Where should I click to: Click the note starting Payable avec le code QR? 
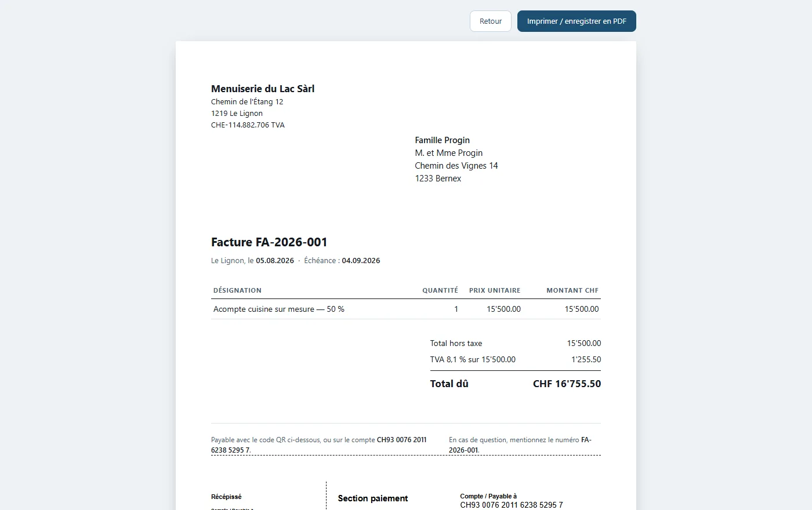click(x=319, y=445)
